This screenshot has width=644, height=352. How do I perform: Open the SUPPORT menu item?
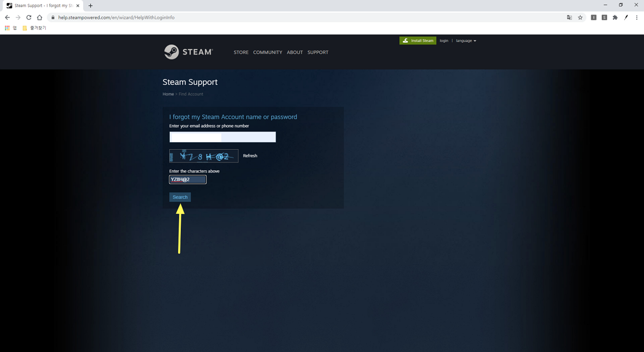(318, 52)
